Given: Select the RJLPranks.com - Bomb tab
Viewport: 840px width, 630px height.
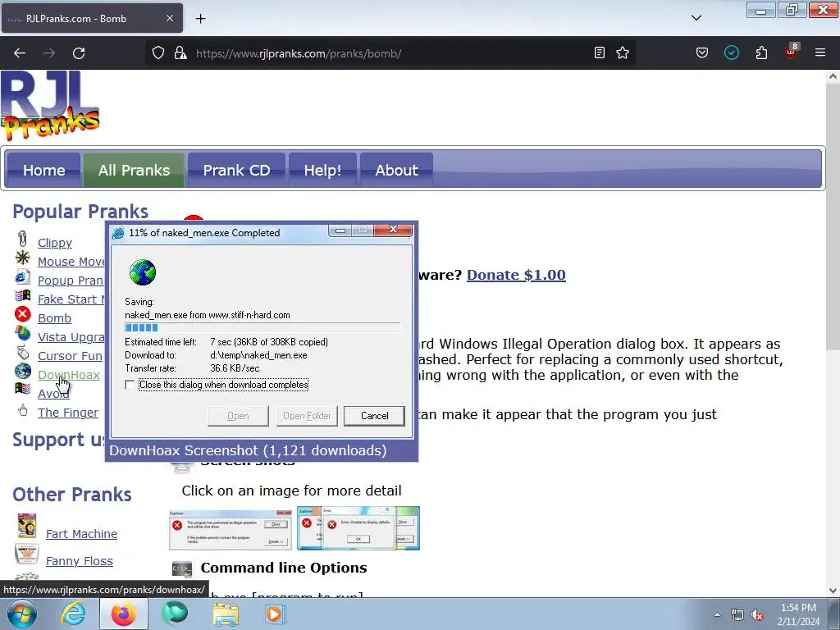Looking at the screenshot, I should click(92, 18).
